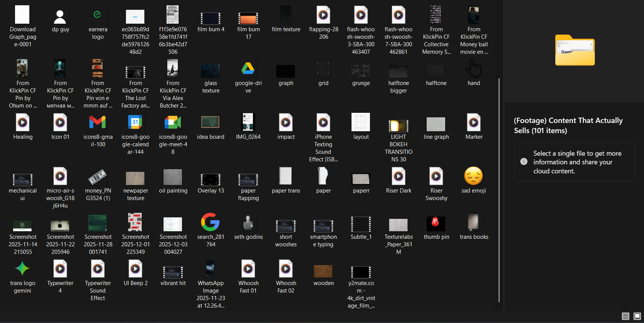Select the Riser Dark audio file
This screenshot has height=323, width=644.
click(x=399, y=176)
